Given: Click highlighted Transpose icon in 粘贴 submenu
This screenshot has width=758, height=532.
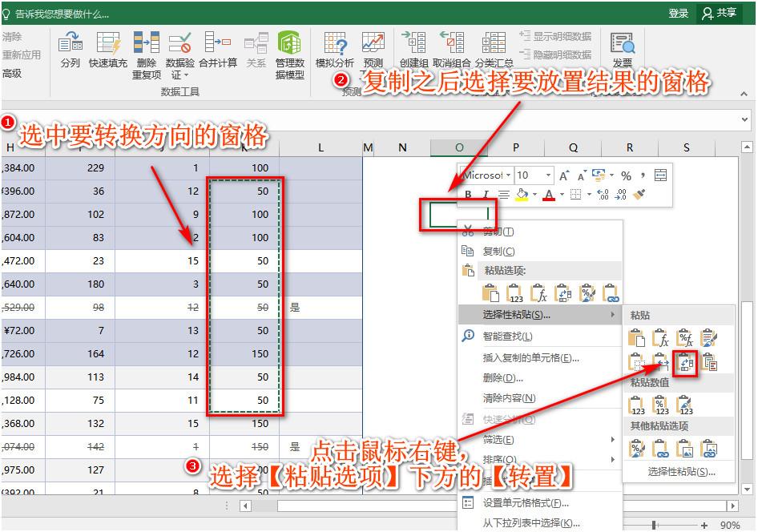Looking at the screenshot, I should (x=684, y=363).
